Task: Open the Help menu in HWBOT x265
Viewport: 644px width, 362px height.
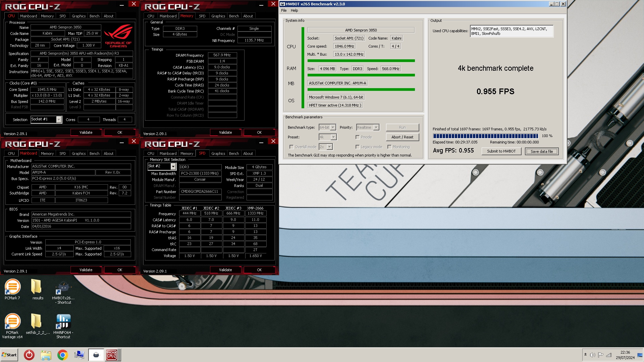Action: pyautogui.click(x=294, y=10)
